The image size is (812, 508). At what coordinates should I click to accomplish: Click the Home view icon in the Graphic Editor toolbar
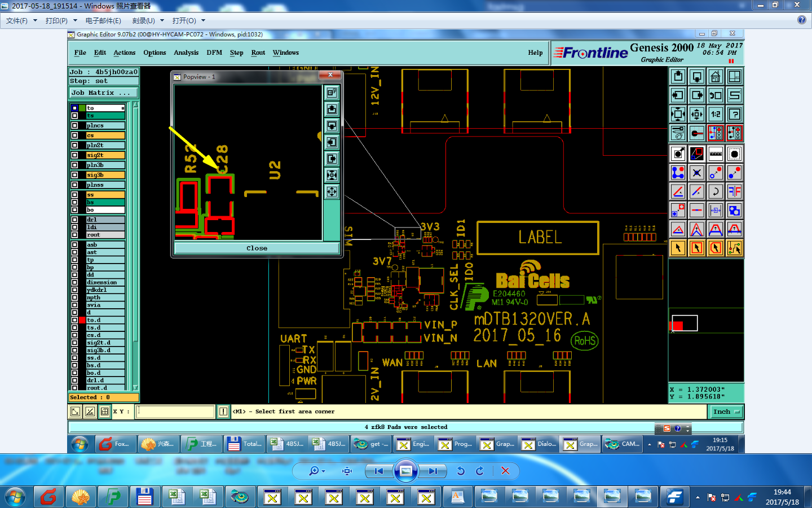(x=716, y=76)
